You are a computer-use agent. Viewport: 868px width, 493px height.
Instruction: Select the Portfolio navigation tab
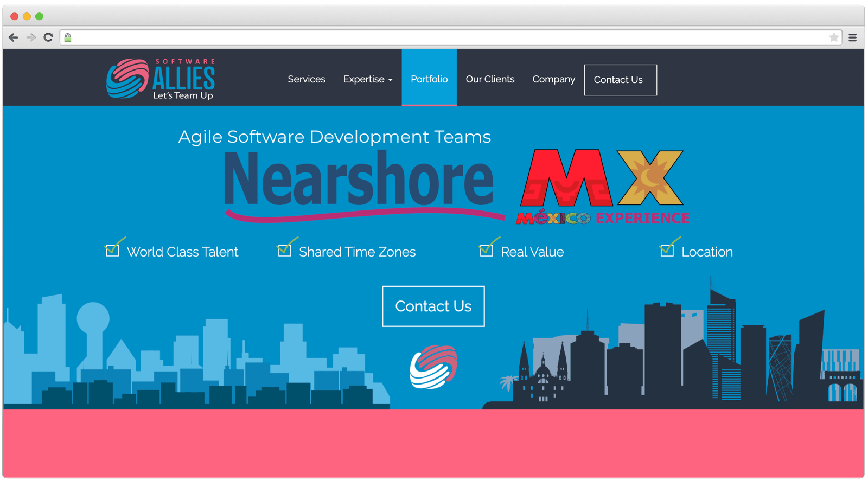coord(429,78)
